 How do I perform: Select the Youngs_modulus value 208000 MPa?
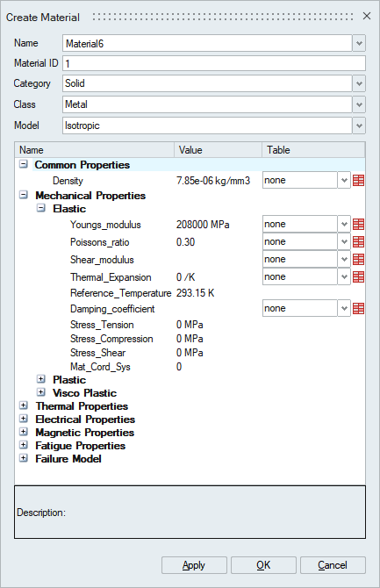click(203, 225)
